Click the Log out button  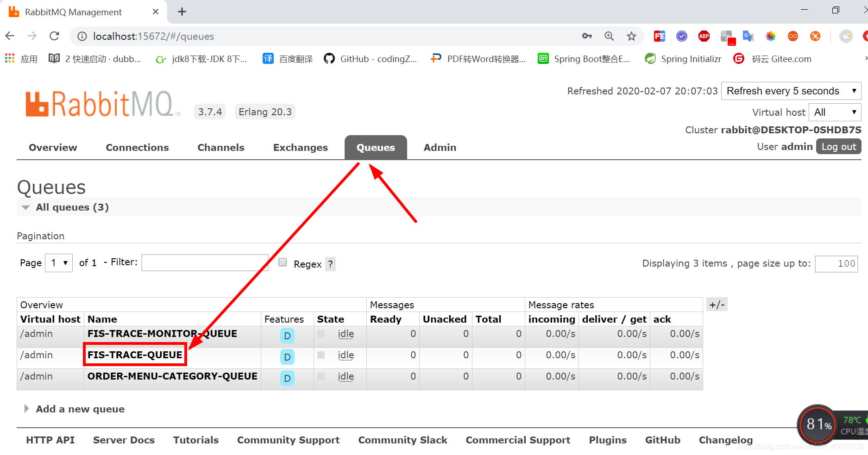coord(838,146)
